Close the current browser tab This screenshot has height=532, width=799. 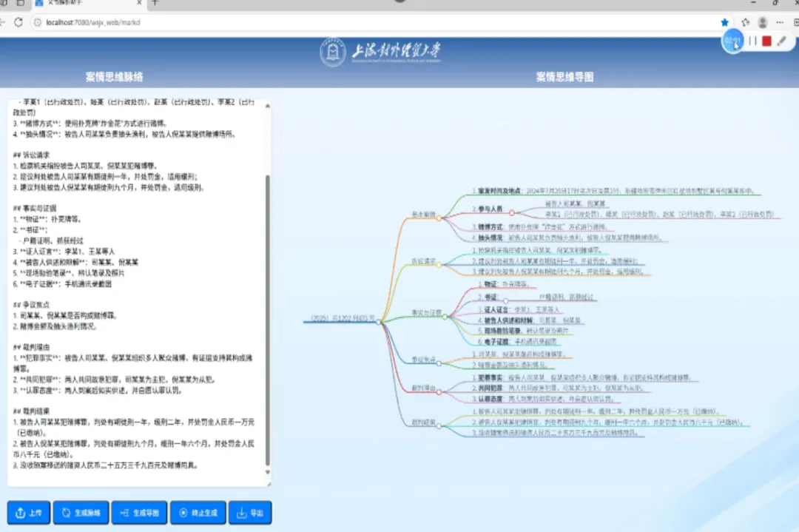click(x=139, y=3)
